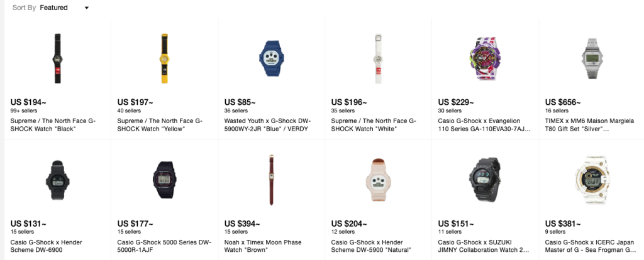Screen dimensions: 644x260
Task: Open the Sort By Featured dropdown
Action: click(64, 8)
